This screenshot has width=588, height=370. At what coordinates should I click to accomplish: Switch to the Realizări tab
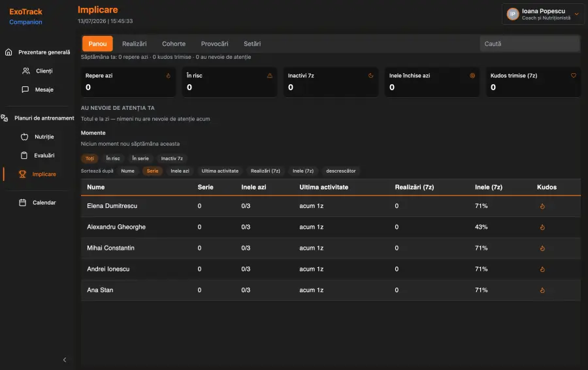click(x=134, y=44)
